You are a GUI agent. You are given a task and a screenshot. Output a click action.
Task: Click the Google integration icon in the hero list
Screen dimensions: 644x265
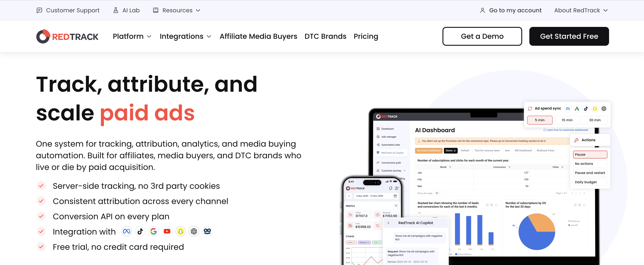(x=154, y=231)
